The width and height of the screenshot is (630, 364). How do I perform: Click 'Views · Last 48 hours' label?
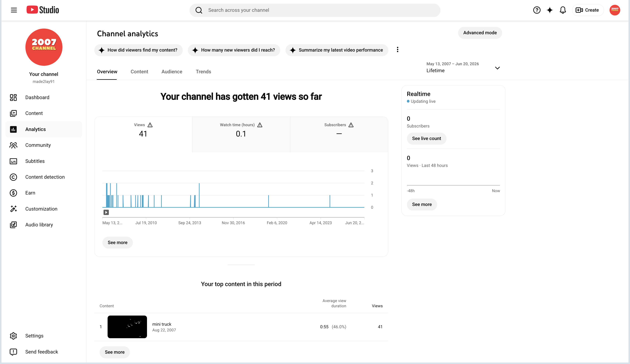tap(427, 165)
